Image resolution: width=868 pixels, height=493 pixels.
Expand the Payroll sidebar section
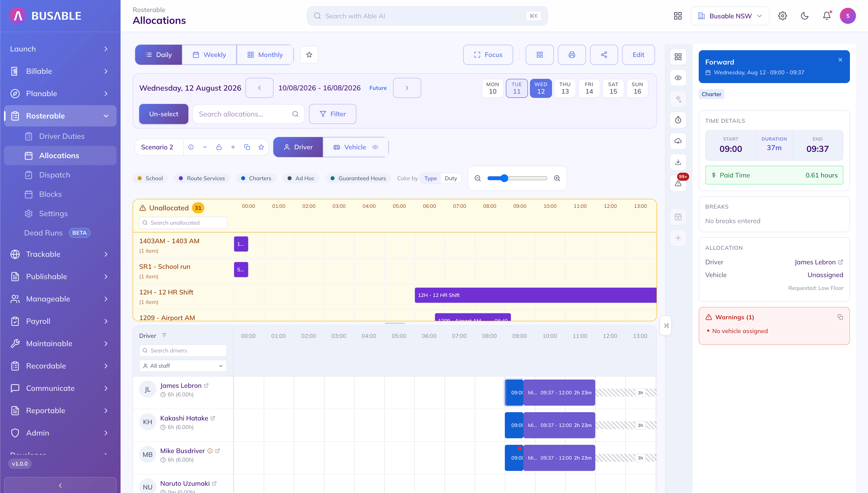(60, 321)
